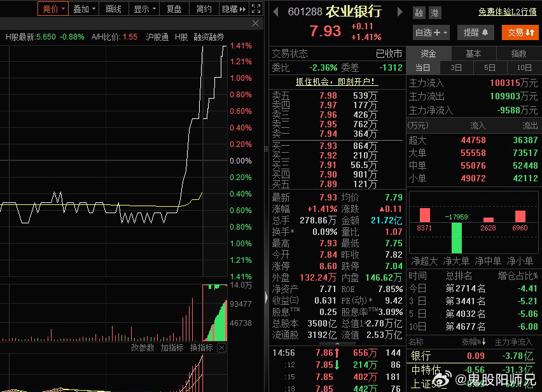Click the 融资融券 tag
This screenshot has width=542, height=392.
209,37
